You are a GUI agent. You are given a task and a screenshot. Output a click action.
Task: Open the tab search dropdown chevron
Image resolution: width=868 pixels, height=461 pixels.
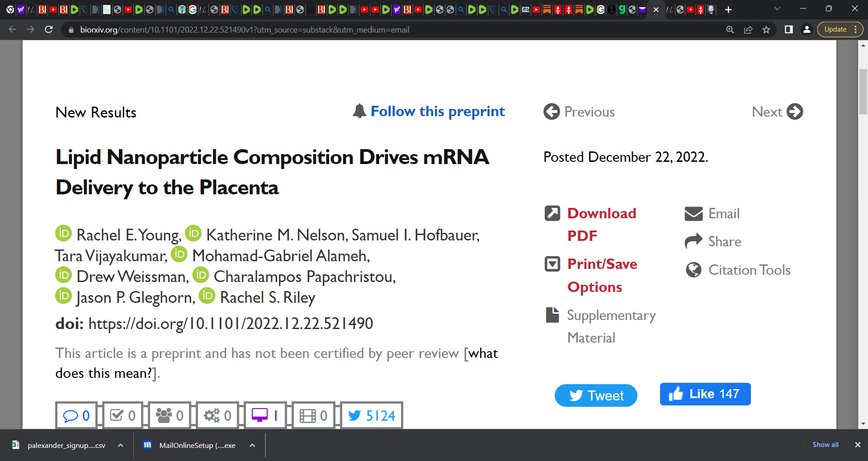[778, 9]
